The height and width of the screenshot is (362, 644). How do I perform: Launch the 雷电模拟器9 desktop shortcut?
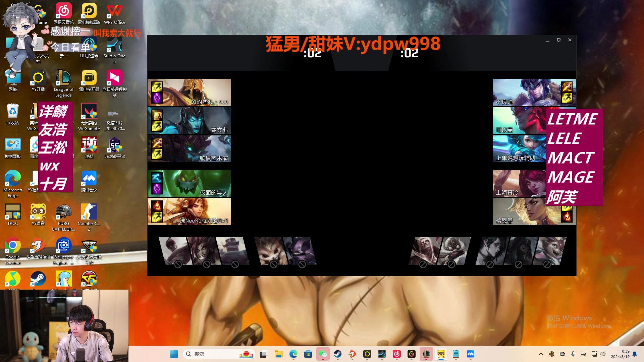89,14
